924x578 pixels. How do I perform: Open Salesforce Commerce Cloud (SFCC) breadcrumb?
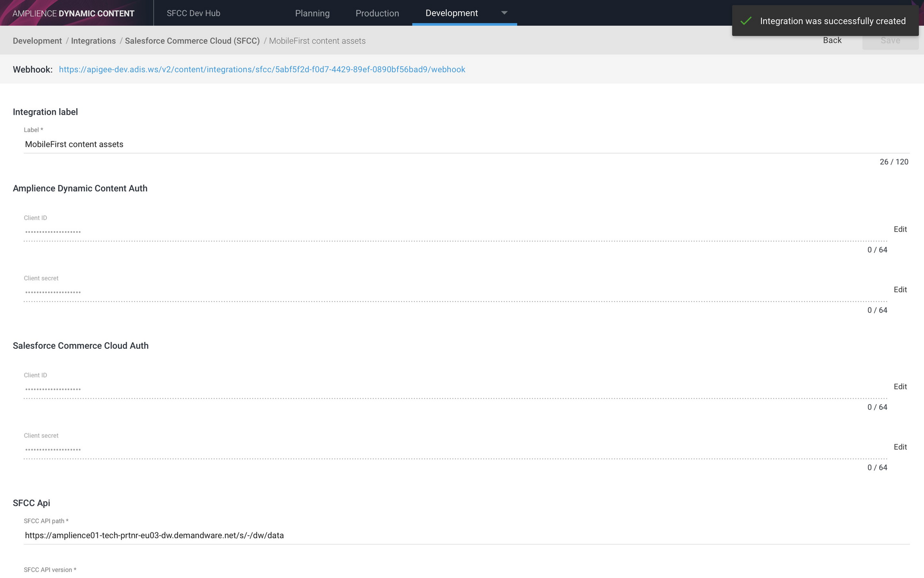click(192, 41)
